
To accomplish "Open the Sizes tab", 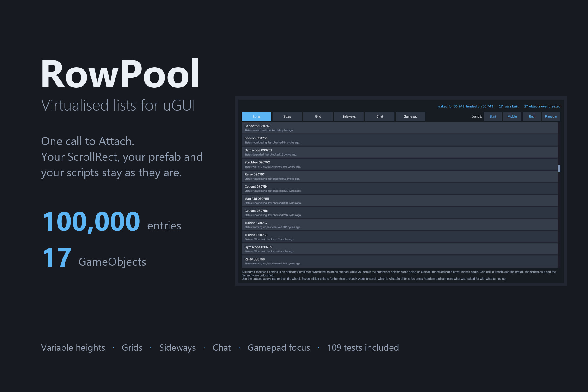I will 287,116.
